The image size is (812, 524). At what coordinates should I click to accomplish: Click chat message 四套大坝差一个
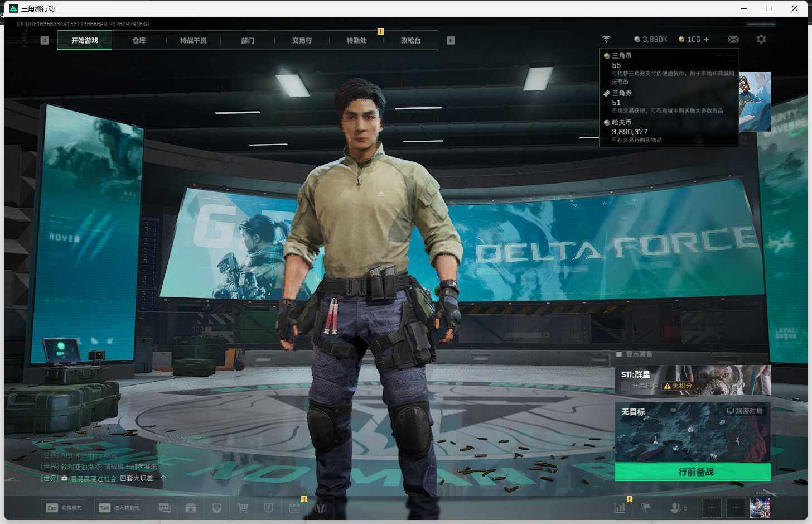point(143,478)
